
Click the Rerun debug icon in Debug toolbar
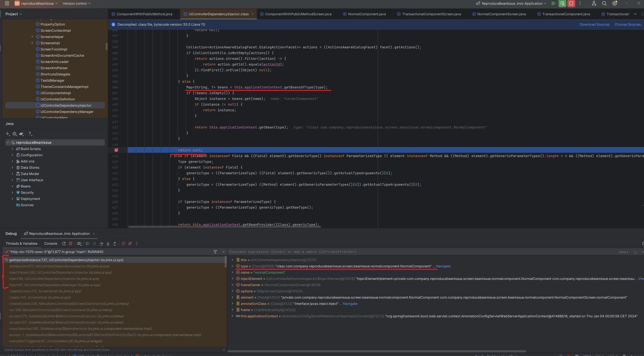[x=64, y=244]
